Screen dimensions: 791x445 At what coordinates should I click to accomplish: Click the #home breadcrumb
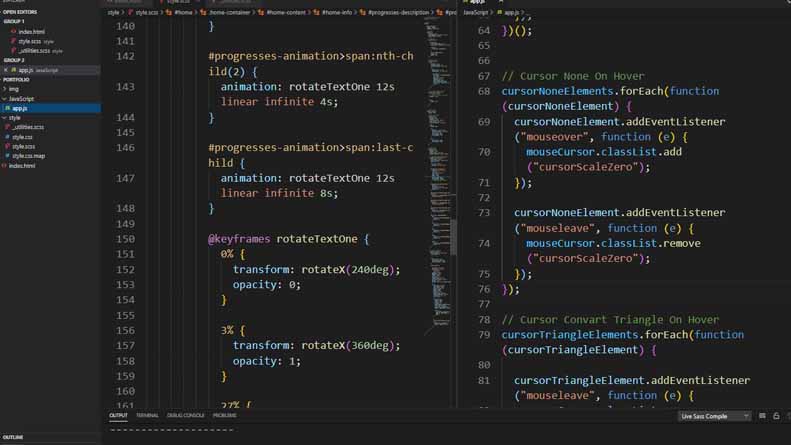tap(183, 13)
